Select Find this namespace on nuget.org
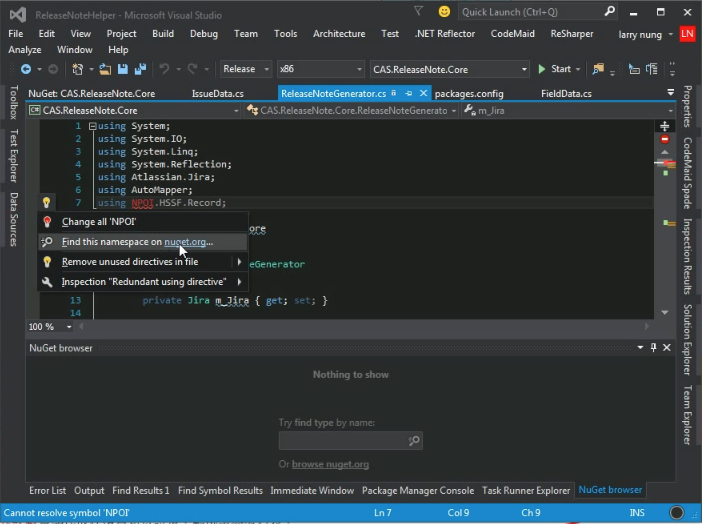The width and height of the screenshot is (702, 524). [142, 242]
